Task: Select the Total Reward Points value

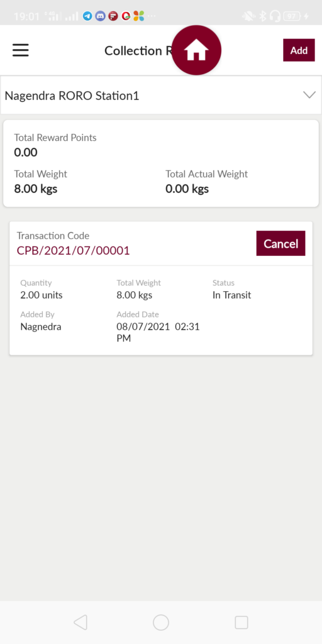Action: click(x=25, y=152)
